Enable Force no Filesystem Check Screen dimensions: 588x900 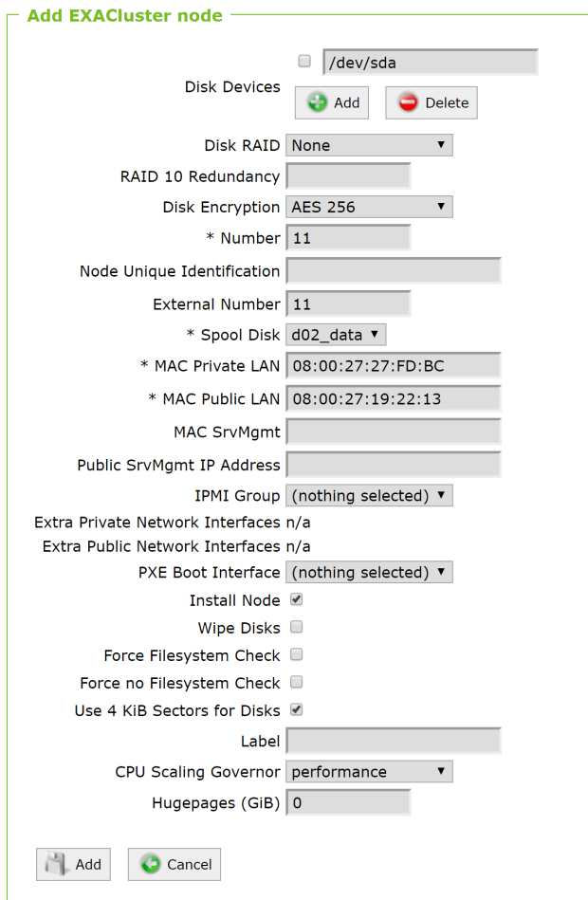(296, 682)
